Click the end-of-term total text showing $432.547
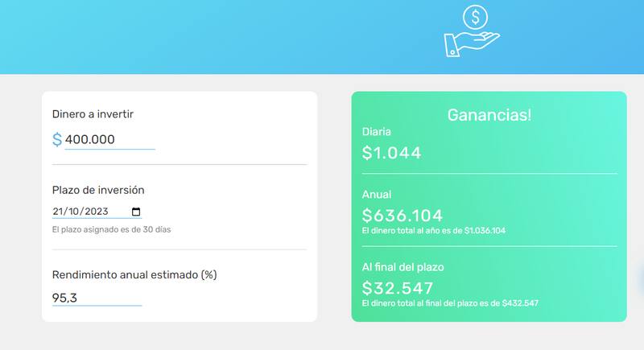 (450, 303)
